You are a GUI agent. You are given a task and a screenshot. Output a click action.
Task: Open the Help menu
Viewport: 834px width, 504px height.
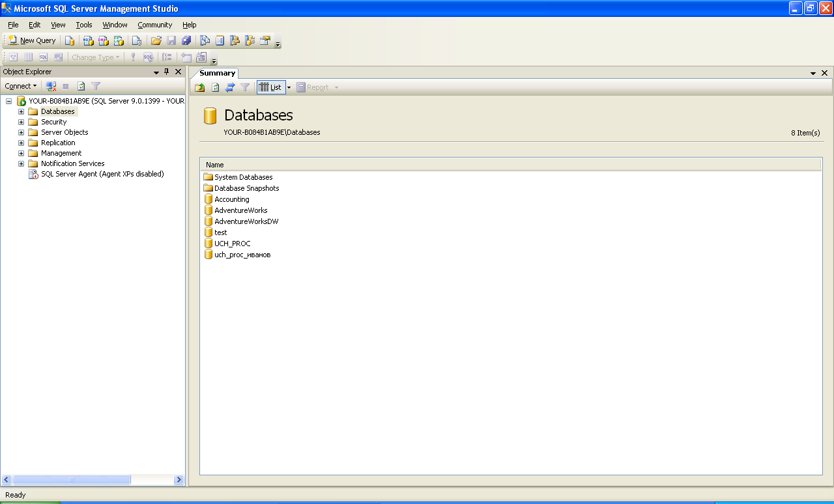(x=189, y=25)
